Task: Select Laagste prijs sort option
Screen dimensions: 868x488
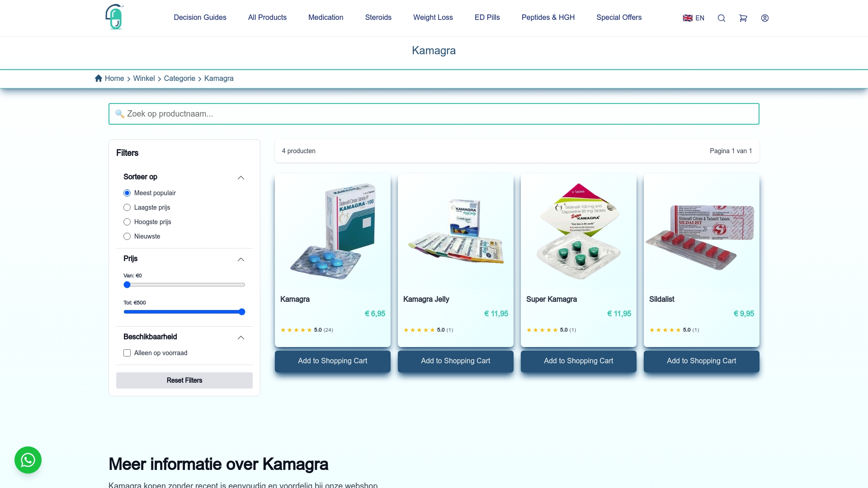Action: [x=127, y=207]
